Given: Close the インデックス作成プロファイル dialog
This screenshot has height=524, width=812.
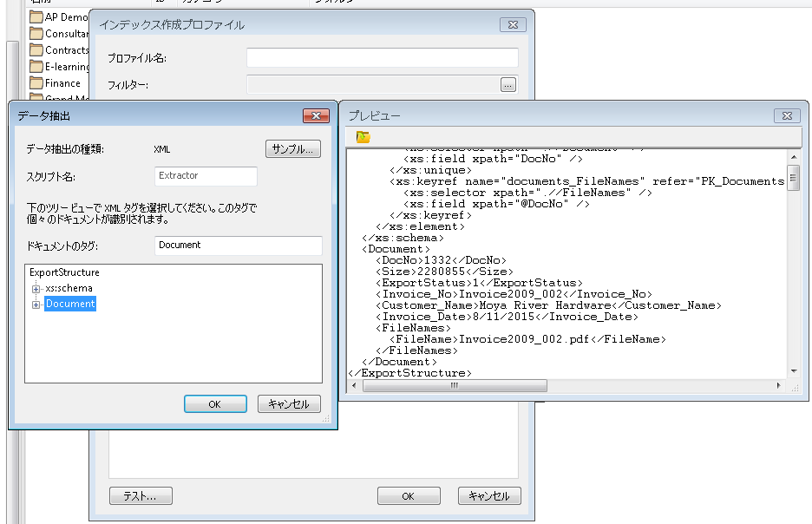Looking at the screenshot, I should [x=513, y=24].
